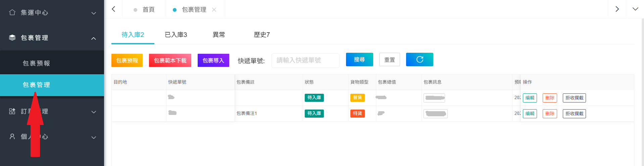Open the 異常 tab
Viewport: 644px width, 166px height.
click(x=219, y=35)
